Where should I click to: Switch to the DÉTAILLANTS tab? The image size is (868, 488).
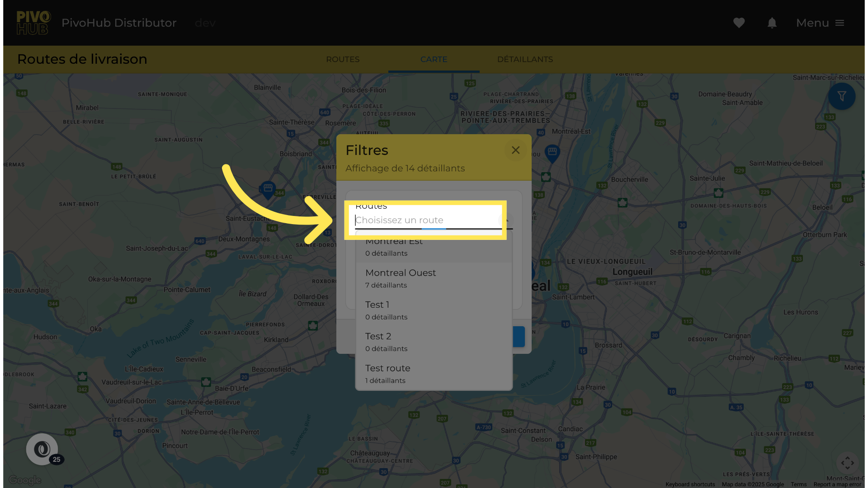click(525, 60)
